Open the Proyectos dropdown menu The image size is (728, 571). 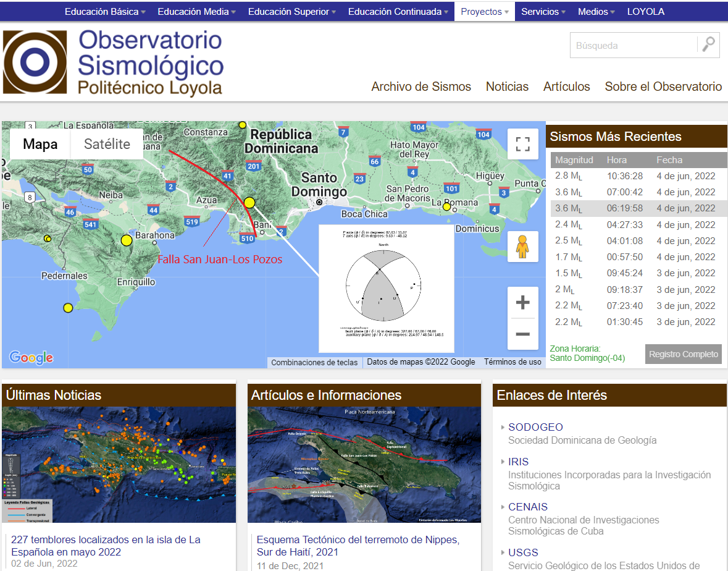pyautogui.click(x=485, y=12)
